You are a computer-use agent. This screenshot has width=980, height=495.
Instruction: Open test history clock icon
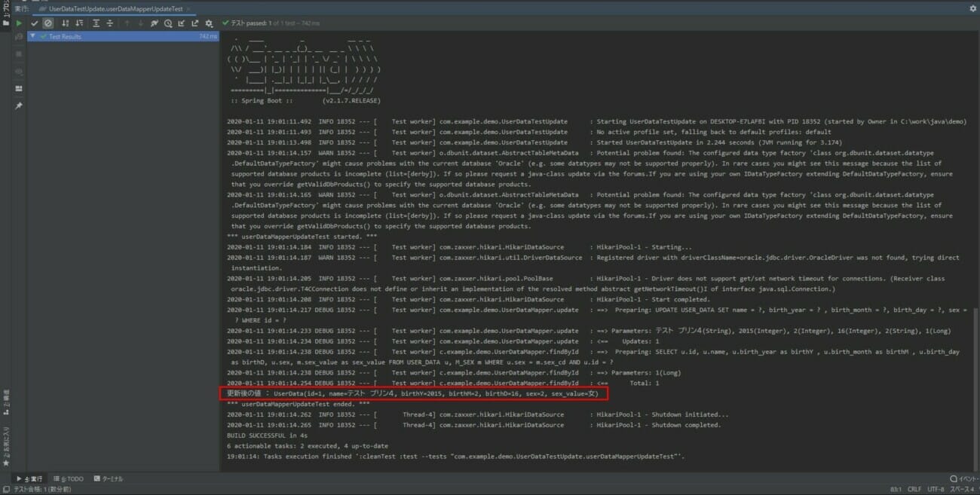[168, 23]
